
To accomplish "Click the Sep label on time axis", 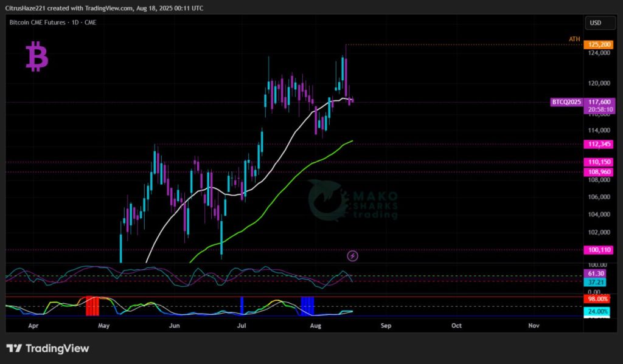I will [385, 326].
